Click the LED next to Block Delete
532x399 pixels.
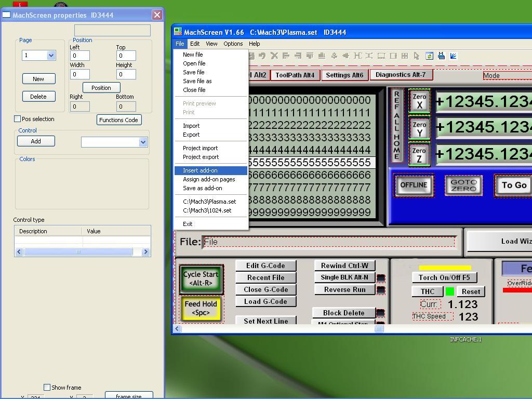(x=381, y=313)
